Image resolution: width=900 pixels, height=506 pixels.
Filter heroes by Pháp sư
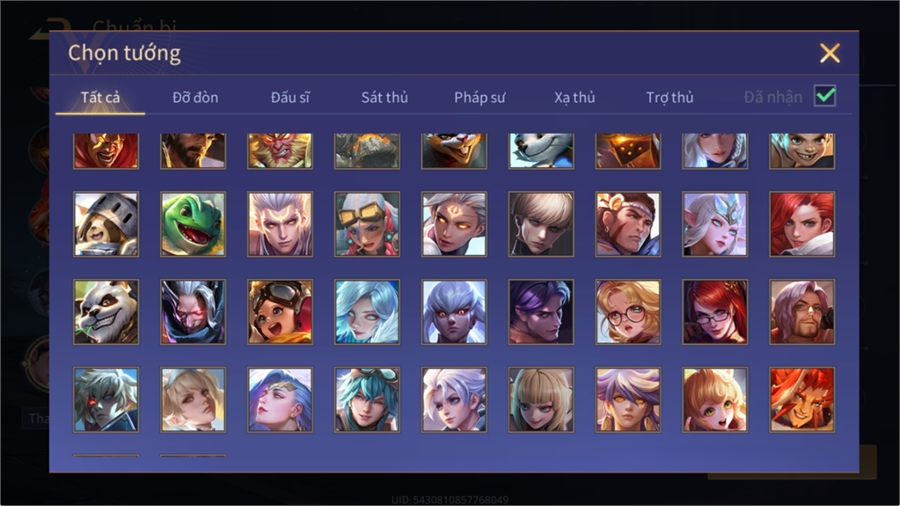coord(480,98)
